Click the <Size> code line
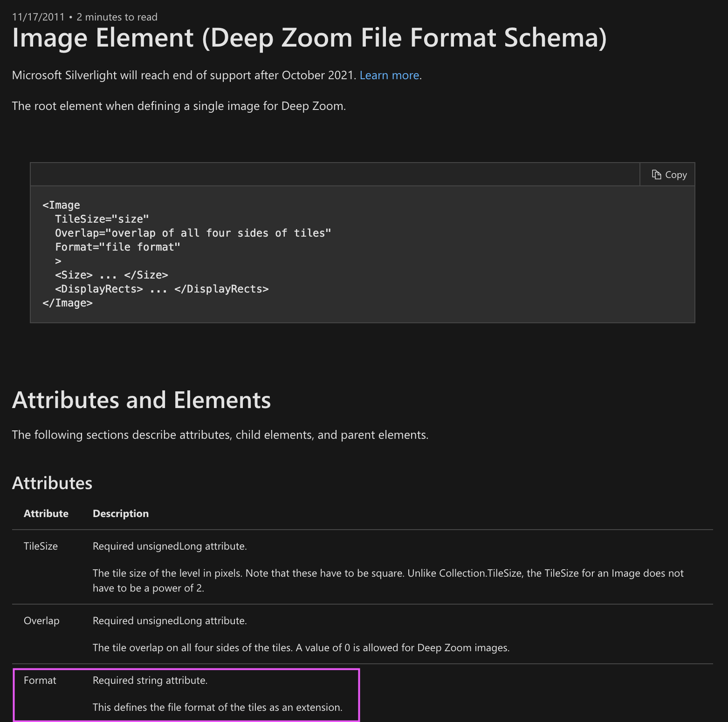Viewport: 728px width, 722px height. point(111,275)
